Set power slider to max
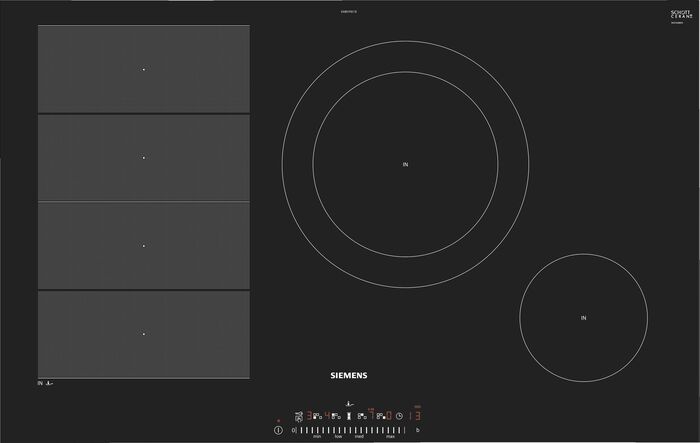Image resolution: width=700 pixels, height=443 pixels. coord(390,429)
